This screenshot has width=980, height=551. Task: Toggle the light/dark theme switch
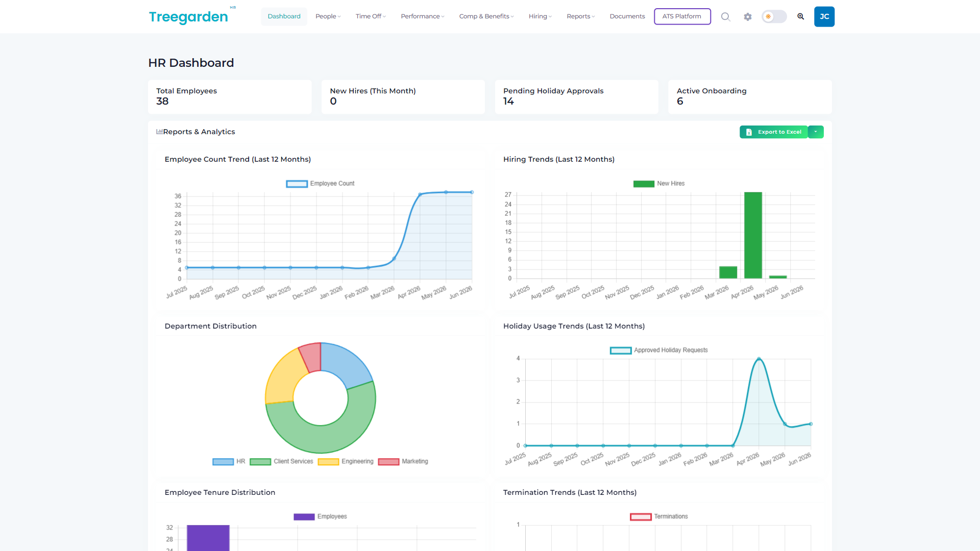[x=774, y=17]
